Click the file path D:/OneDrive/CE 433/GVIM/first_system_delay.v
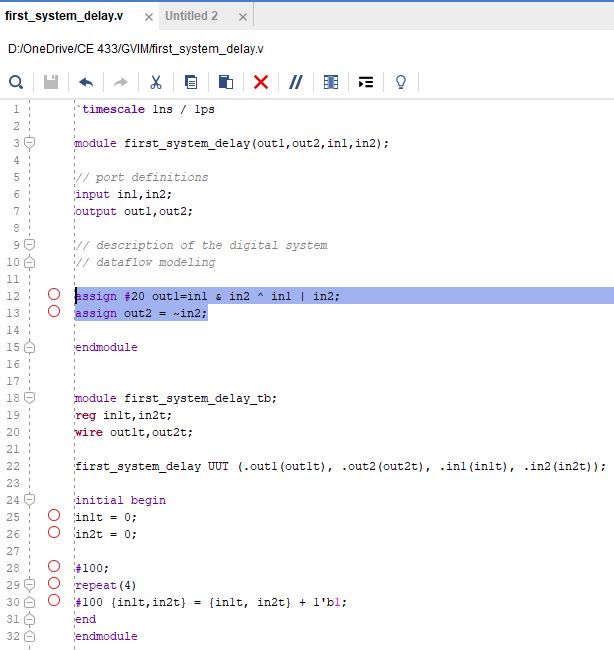The width and height of the screenshot is (614, 650). tap(136, 49)
